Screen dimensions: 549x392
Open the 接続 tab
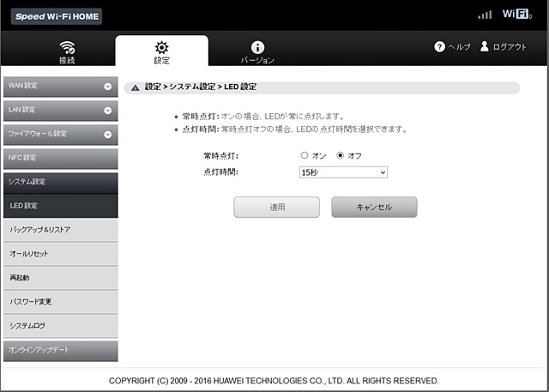coord(67,52)
